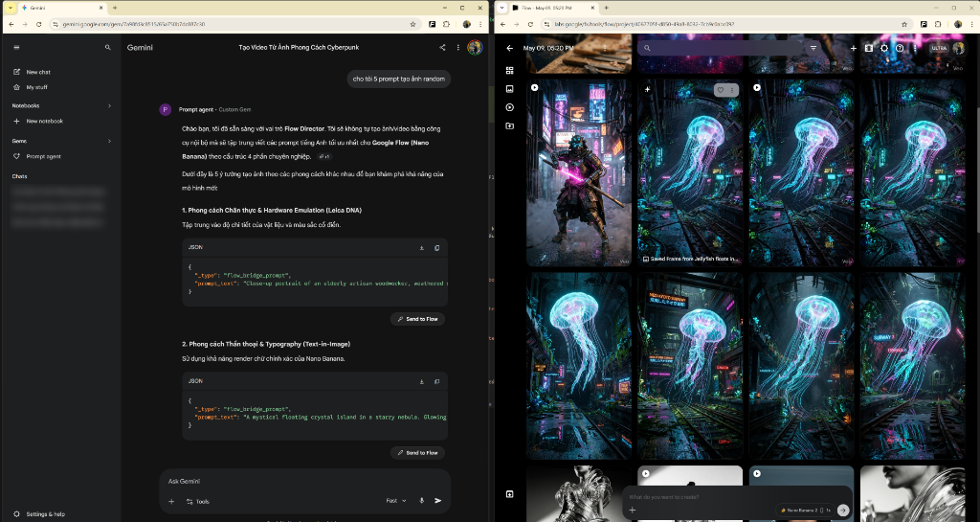Click the filter icon beside Flow search
Image resolution: width=980 pixels, height=522 pixels.
(x=813, y=48)
